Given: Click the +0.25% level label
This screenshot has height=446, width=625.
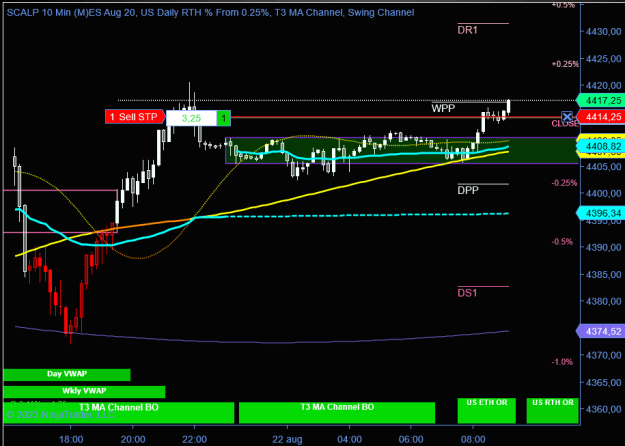Looking at the screenshot, I should (565, 64).
